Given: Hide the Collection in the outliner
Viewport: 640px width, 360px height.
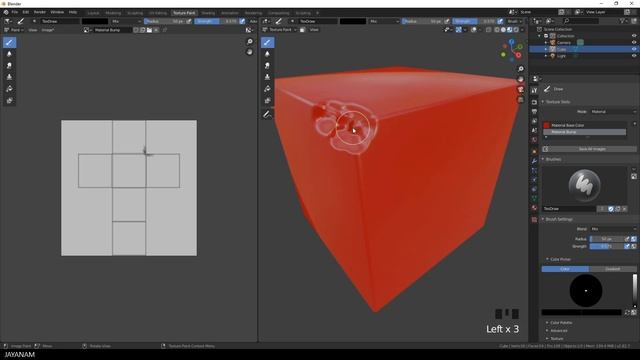Looking at the screenshot, I should pyautogui.click(x=634, y=36).
